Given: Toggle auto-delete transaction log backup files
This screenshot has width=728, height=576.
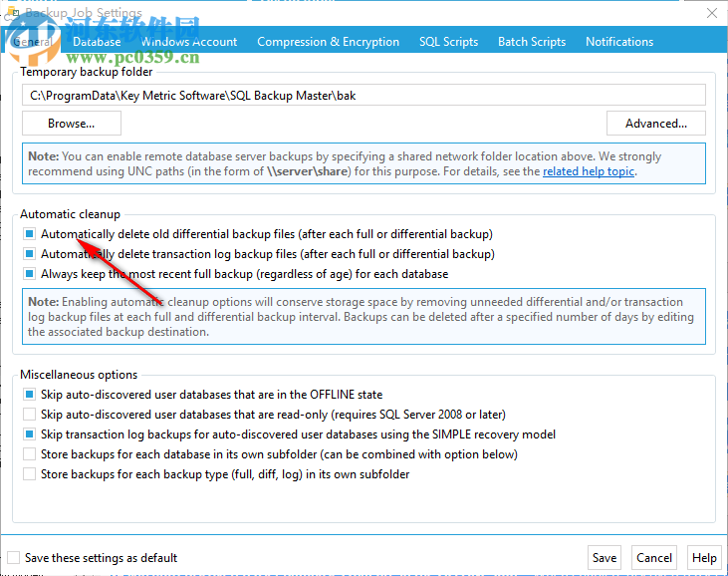Looking at the screenshot, I should (x=29, y=254).
